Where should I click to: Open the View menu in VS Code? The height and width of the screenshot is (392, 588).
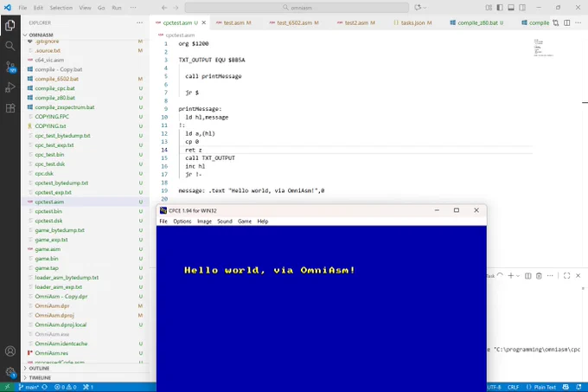click(x=85, y=8)
